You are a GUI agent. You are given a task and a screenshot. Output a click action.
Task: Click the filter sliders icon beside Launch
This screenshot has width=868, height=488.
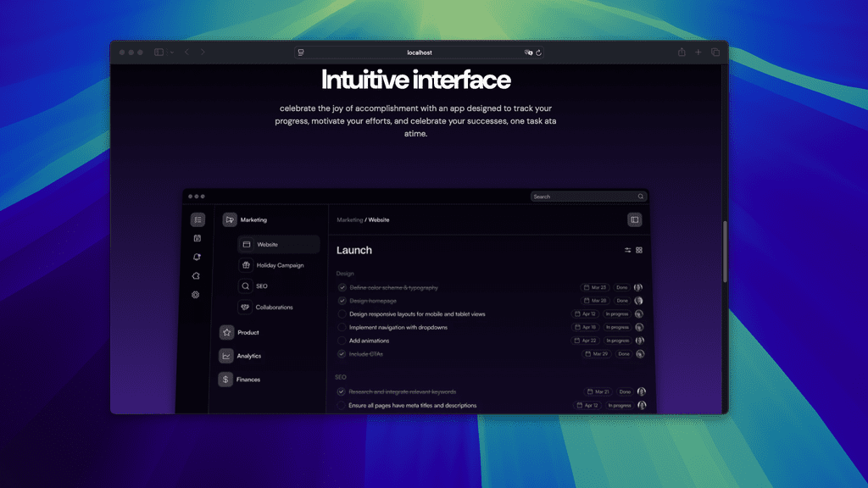tap(628, 250)
